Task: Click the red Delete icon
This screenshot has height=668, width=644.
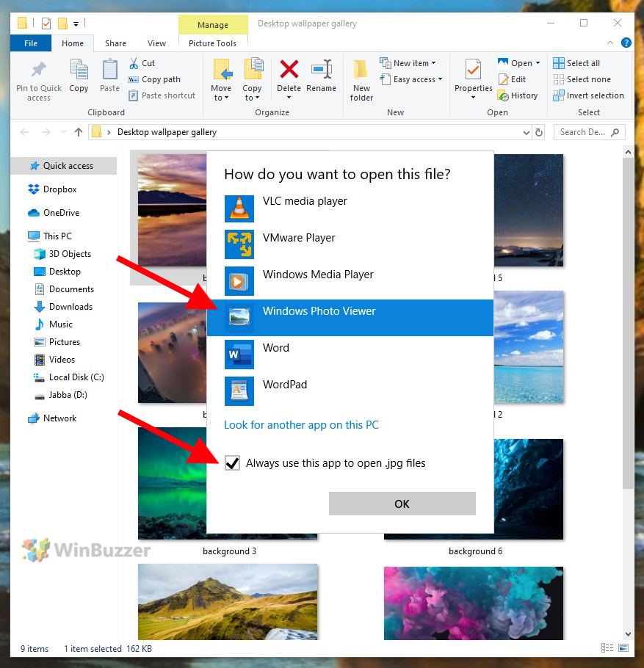Action: pyautogui.click(x=289, y=69)
